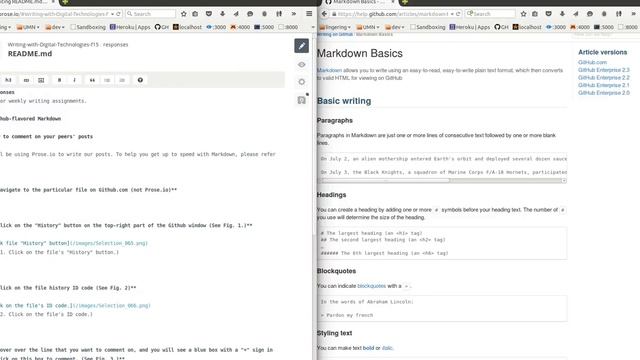Open bookmarks list icon in the left browser window
Viewport: 640px width, 360px height.
pos(195,14)
